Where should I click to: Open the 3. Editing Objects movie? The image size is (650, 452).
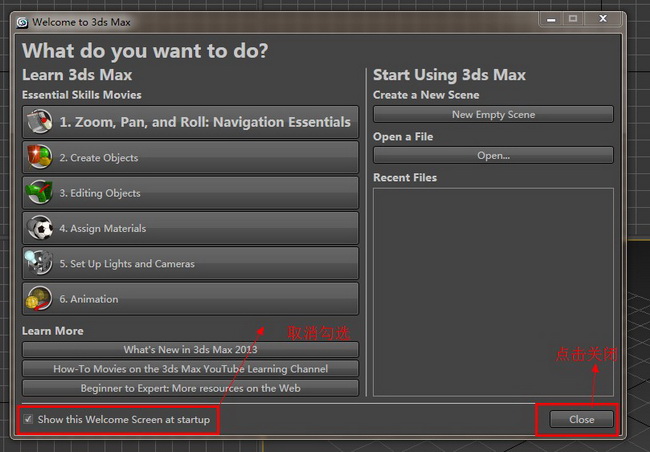190,193
